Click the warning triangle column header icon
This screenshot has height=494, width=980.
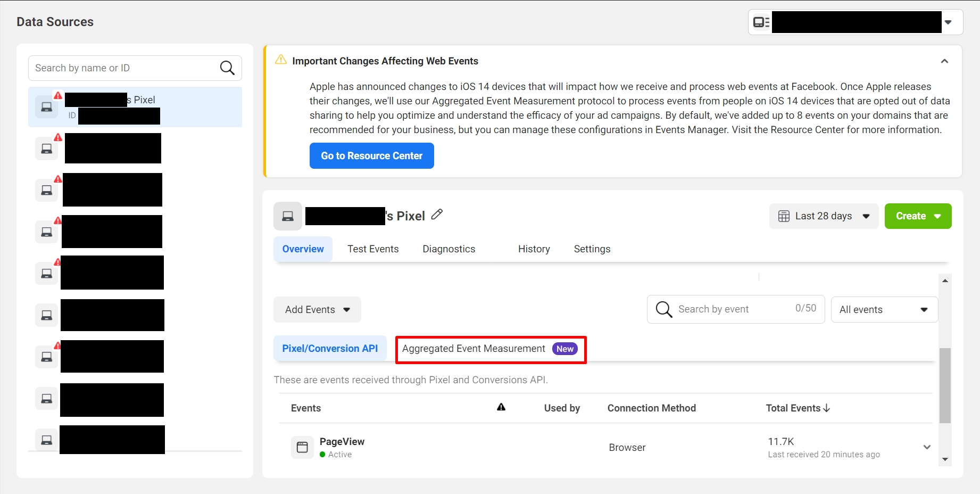(501, 407)
